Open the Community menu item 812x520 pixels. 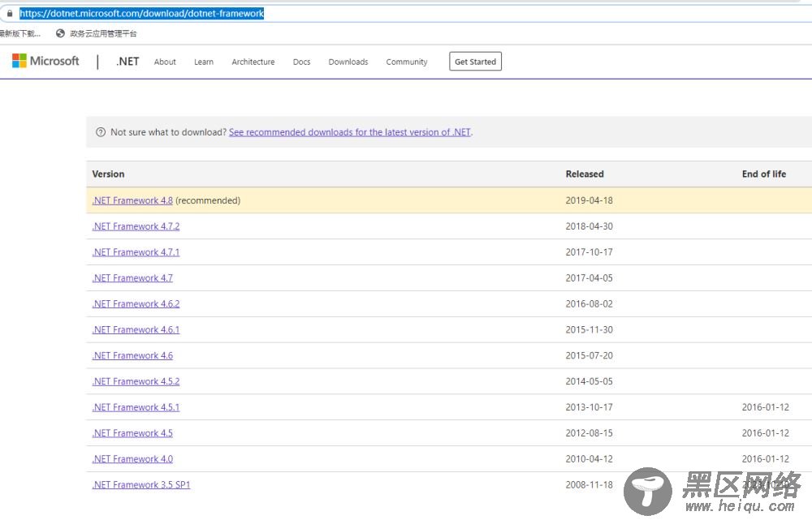coord(407,62)
